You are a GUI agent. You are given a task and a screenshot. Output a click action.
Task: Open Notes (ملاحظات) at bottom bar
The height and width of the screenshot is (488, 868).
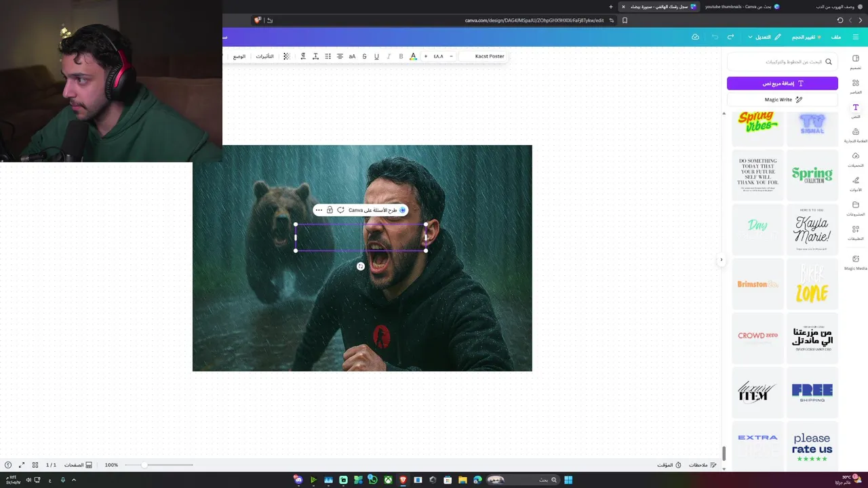tap(703, 465)
